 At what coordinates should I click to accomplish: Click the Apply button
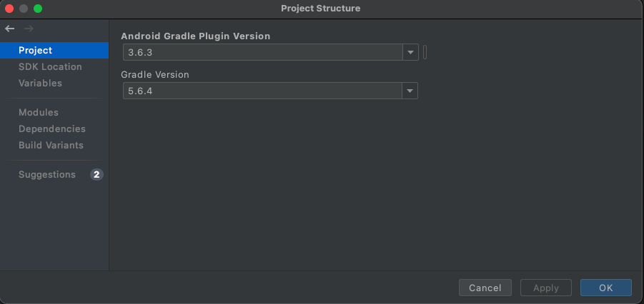pyautogui.click(x=546, y=288)
